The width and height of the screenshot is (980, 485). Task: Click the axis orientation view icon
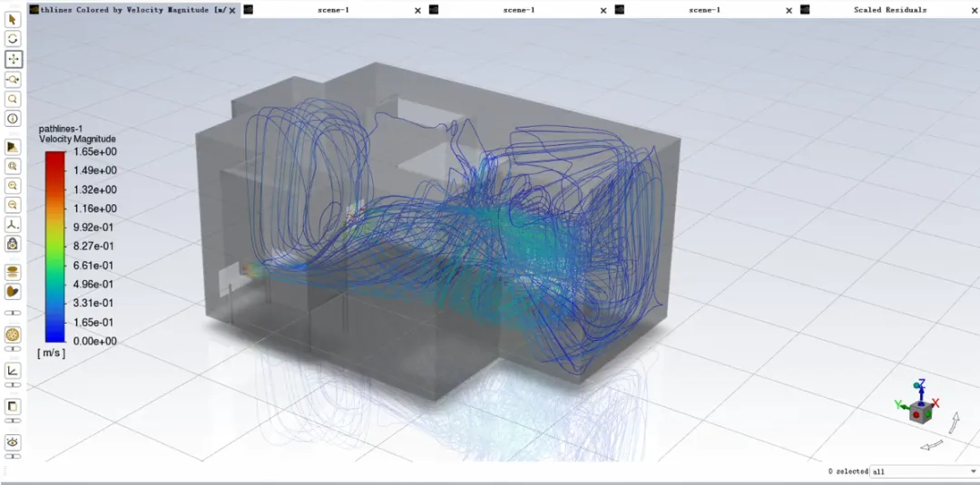click(x=14, y=224)
